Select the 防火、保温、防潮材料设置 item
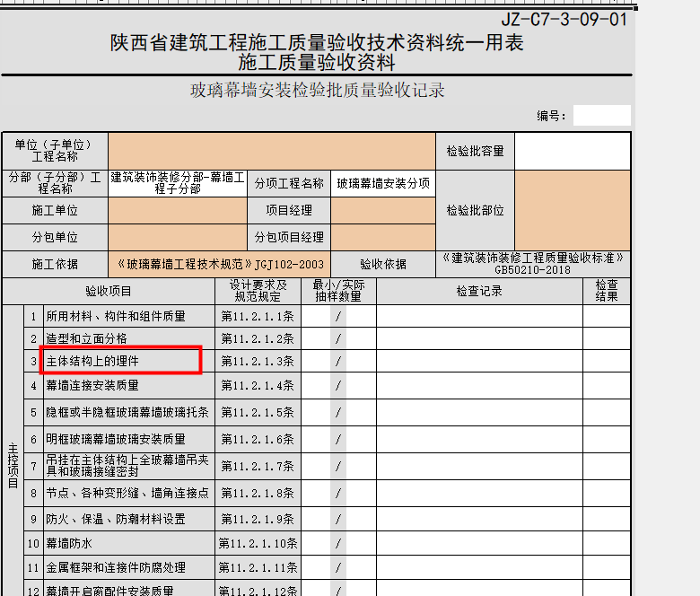The width and height of the screenshot is (700, 596). coord(128,519)
